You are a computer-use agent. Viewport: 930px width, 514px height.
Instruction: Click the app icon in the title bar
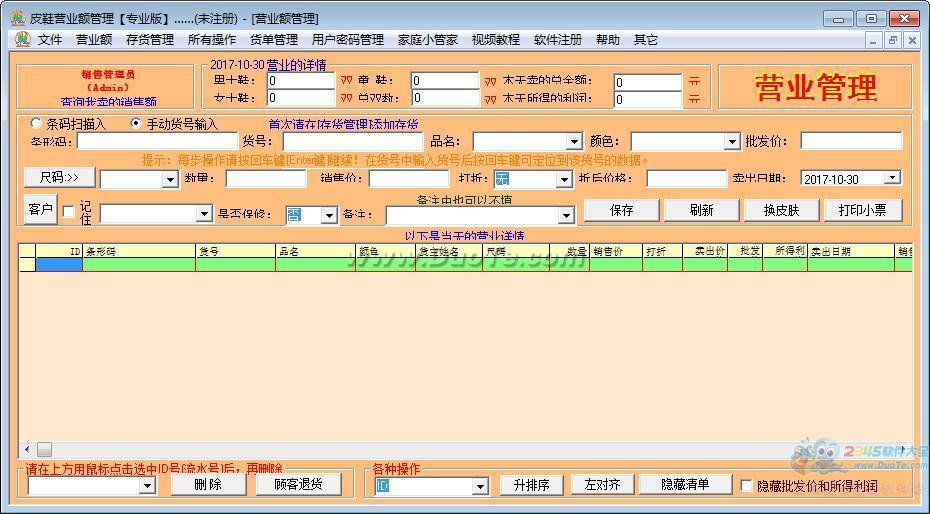click(16, 18)
